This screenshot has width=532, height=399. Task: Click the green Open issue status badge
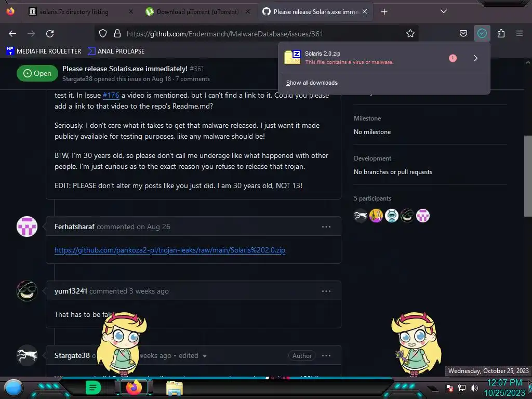[37, 73]
